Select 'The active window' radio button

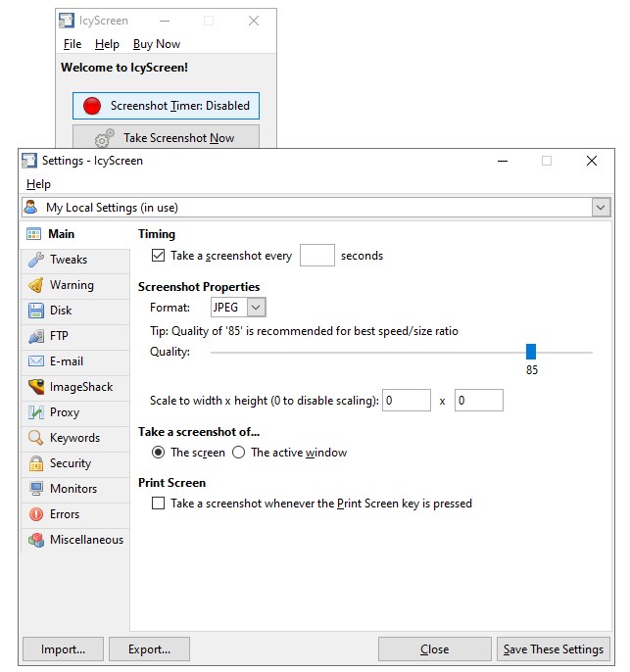[238, 453]
